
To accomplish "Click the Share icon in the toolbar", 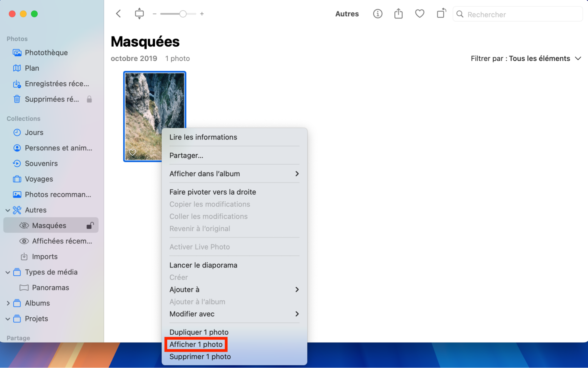I will [x=398, y=14].
